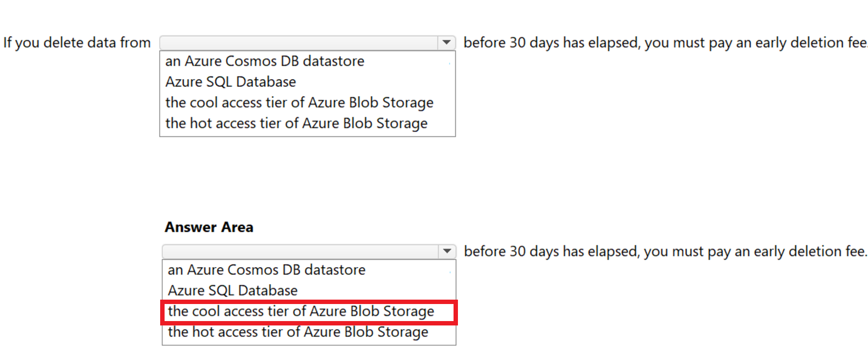Select "Azure SQL Database" in top list
The width and height of the screenshot is (868, 348).
[x=230, y=81]
